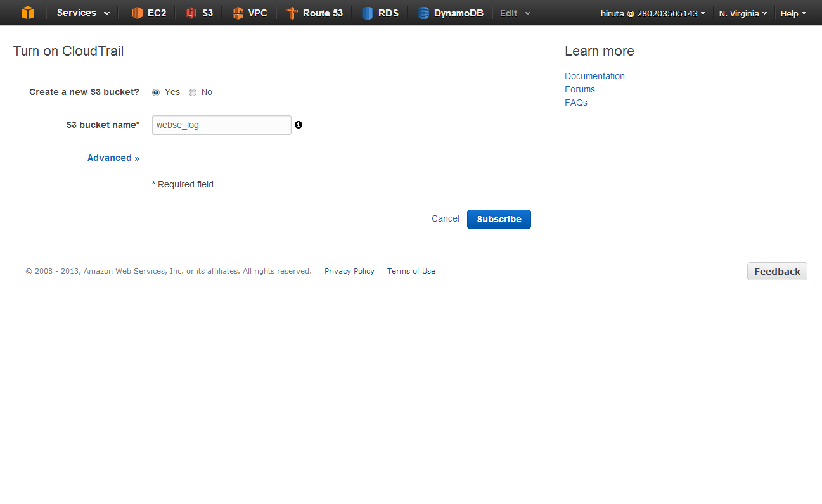Click the 'Learn more' heading
822x504 pixels.
coord(600,51)
